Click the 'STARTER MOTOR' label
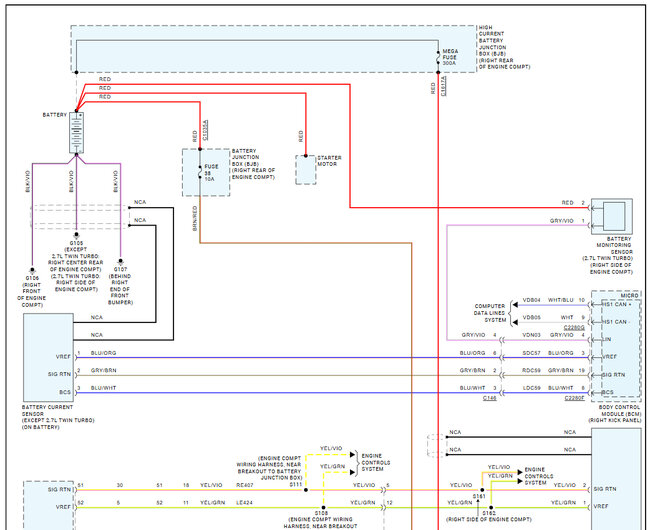This screenshot has width=650, height=530. click(x=329, y=161)
